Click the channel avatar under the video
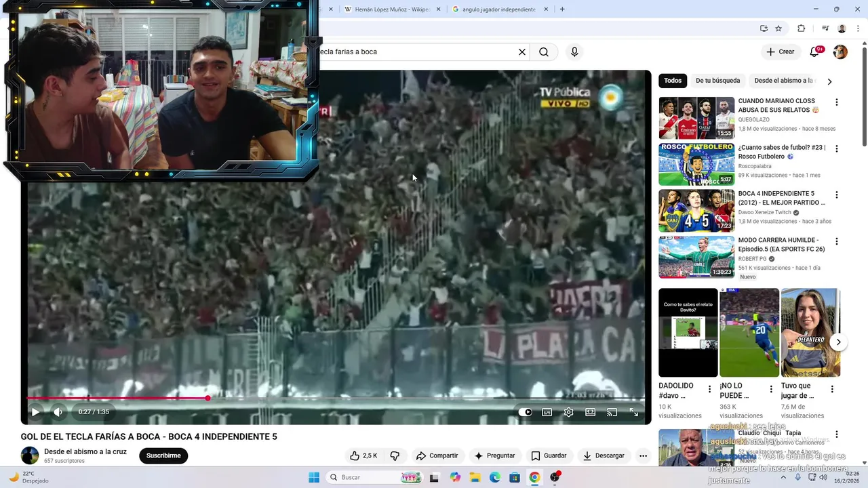The height and width of the screenshot is (488, 868). click(x=30, y=455)
